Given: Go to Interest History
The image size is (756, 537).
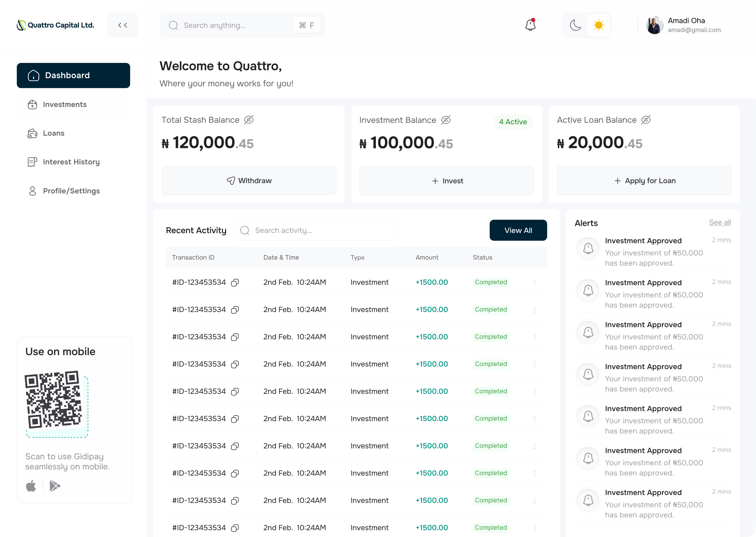Looking at the screenshot, I should (x=71, y=162).
